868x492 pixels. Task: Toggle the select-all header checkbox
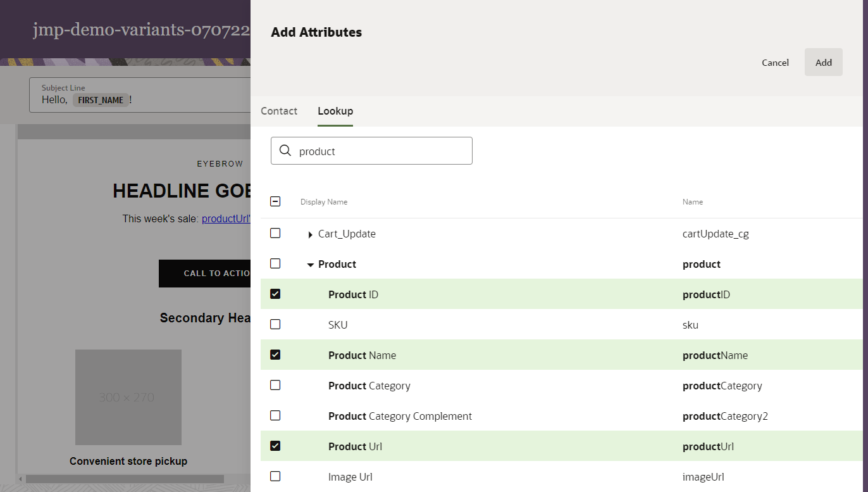click(275, 201)
